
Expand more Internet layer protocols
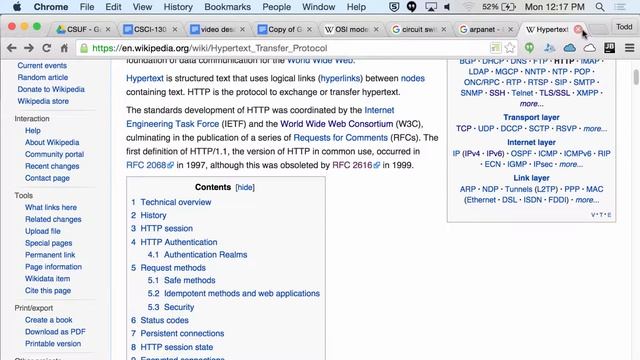point(571,164)
